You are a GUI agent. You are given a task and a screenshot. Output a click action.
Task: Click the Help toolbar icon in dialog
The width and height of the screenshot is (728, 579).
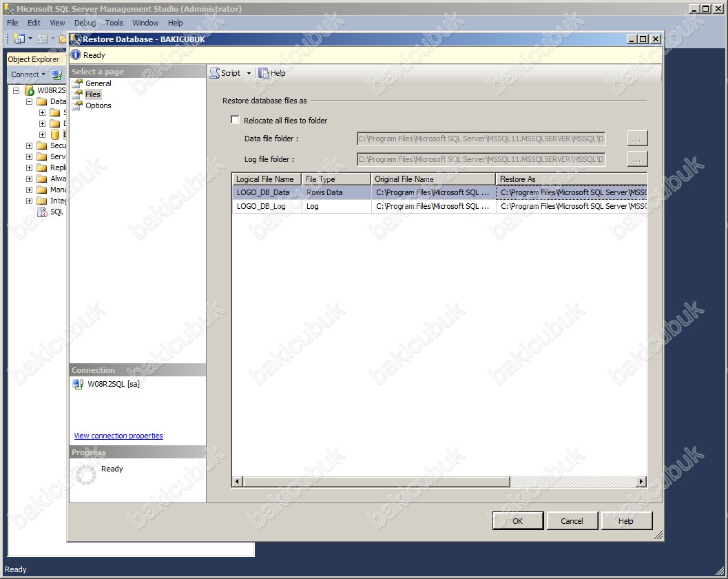pos(264,73)
